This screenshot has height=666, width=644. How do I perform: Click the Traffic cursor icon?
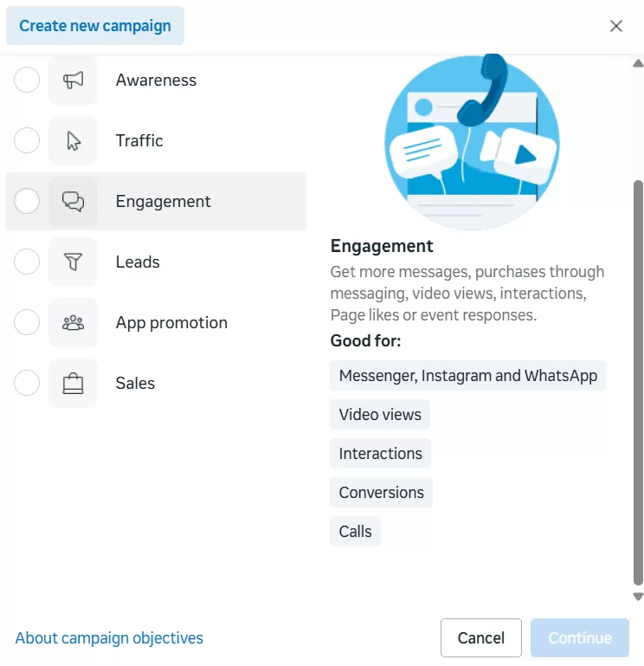pos(73,141)
